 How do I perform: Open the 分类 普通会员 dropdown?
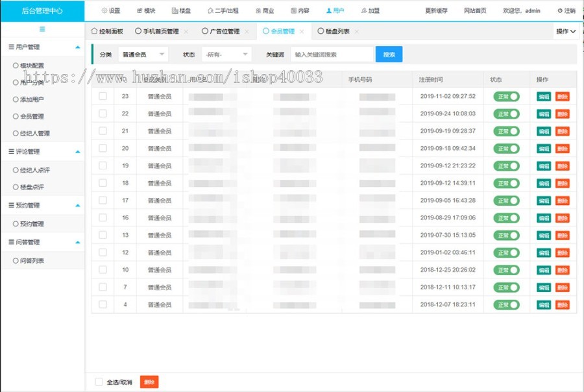point(143,55)
